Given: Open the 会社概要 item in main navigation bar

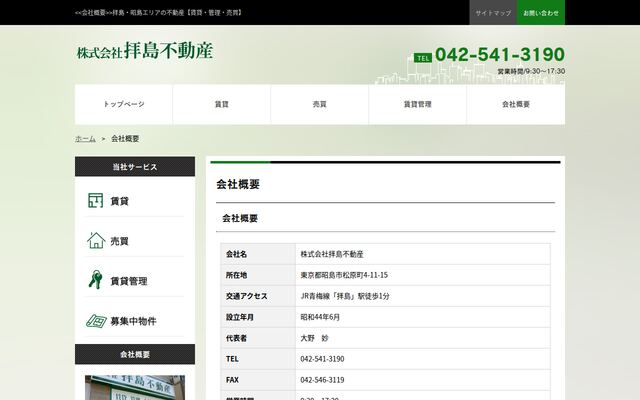Looking at the screenshot, I should (516, 104).
